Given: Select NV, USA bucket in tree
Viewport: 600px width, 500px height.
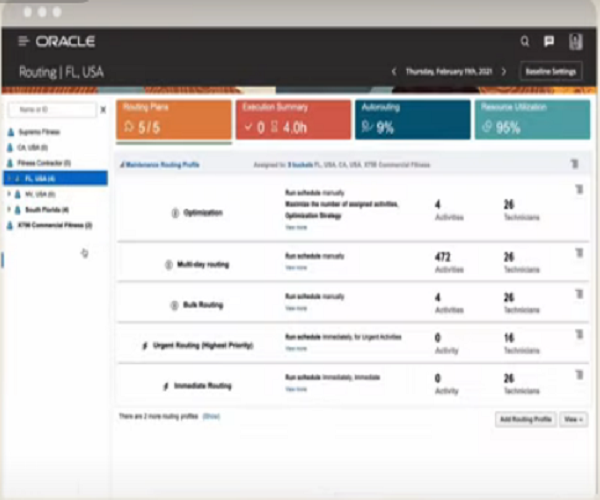Looking at the screenshot, I should [40, 194].
